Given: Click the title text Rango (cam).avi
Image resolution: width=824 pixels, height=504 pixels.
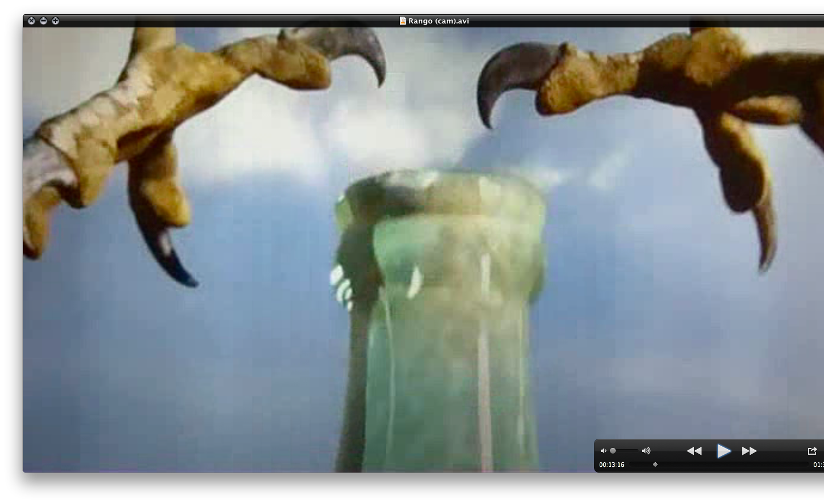Looking at the screenshot, I should point(439,21).
